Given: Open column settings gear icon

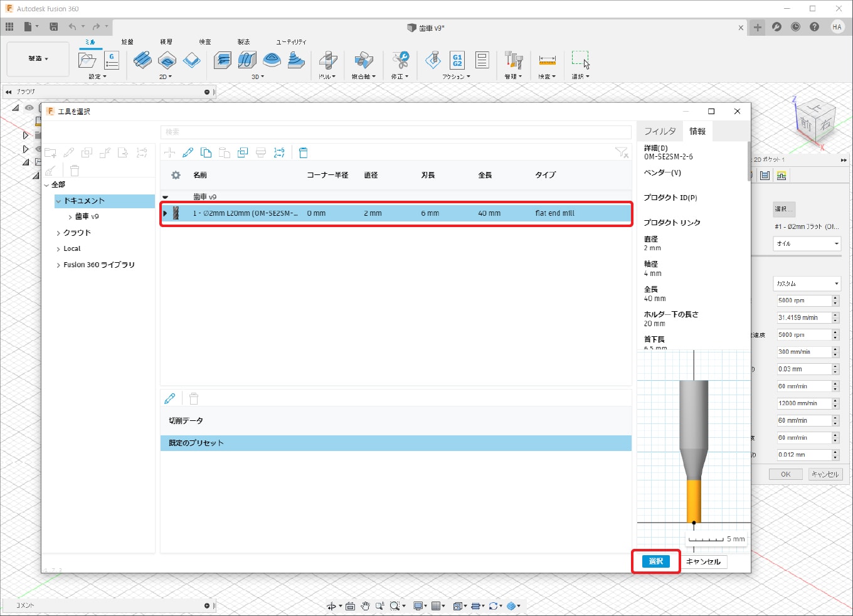Looking at the screenshot, I should tap(176, 175).
